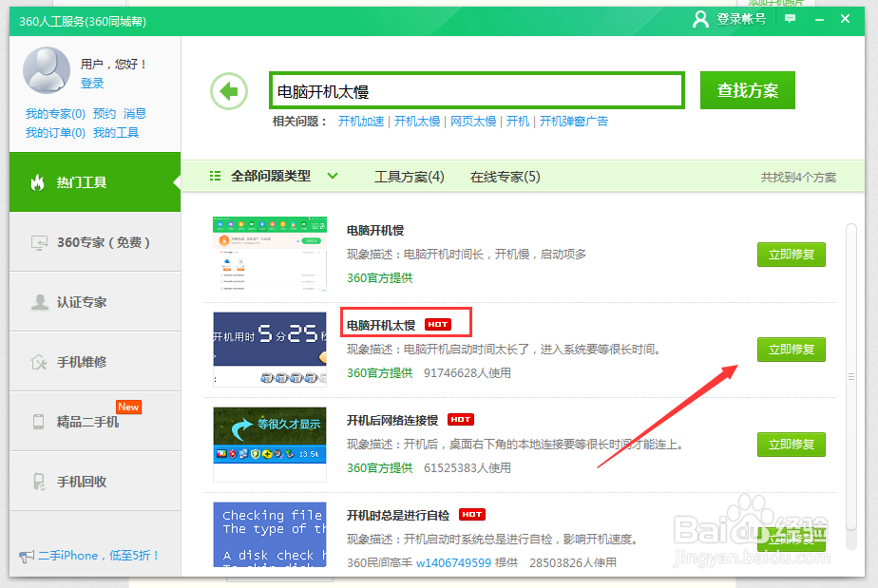Click HOT badge beside 开机后网络连接慢
Viewport: 878px width, 588px height.
(x=461, y=420)
